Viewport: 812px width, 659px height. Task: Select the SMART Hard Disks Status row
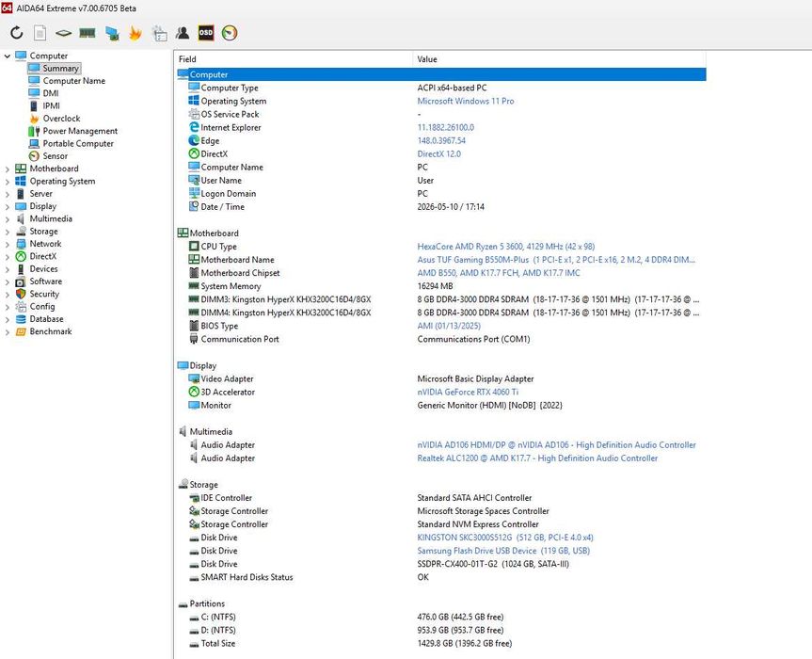tap(441, 576)
